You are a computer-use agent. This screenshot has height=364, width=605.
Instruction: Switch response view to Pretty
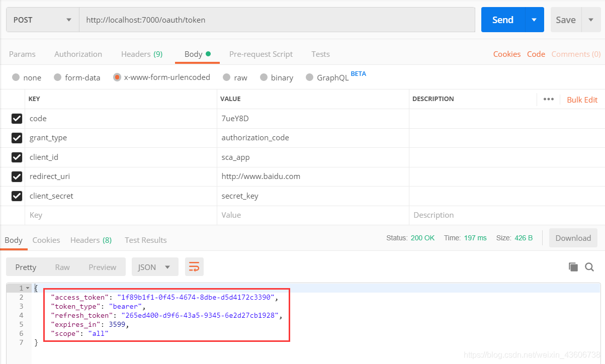pos(26,267)
